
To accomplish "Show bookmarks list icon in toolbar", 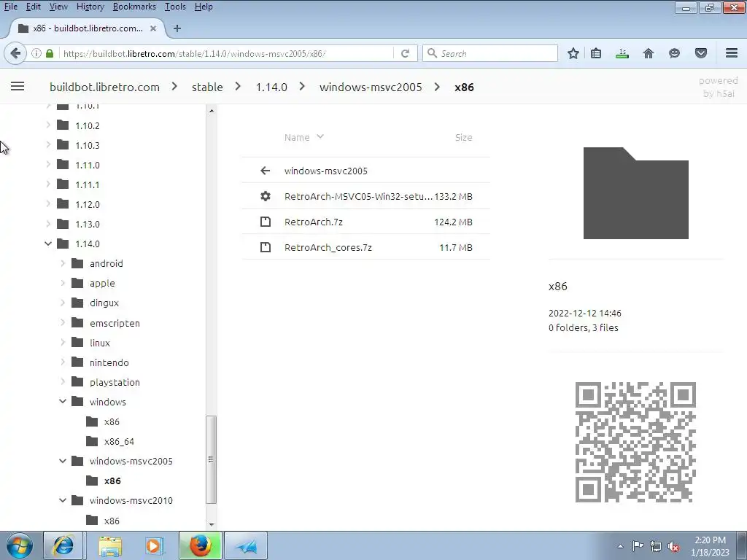I will [596, 53].
